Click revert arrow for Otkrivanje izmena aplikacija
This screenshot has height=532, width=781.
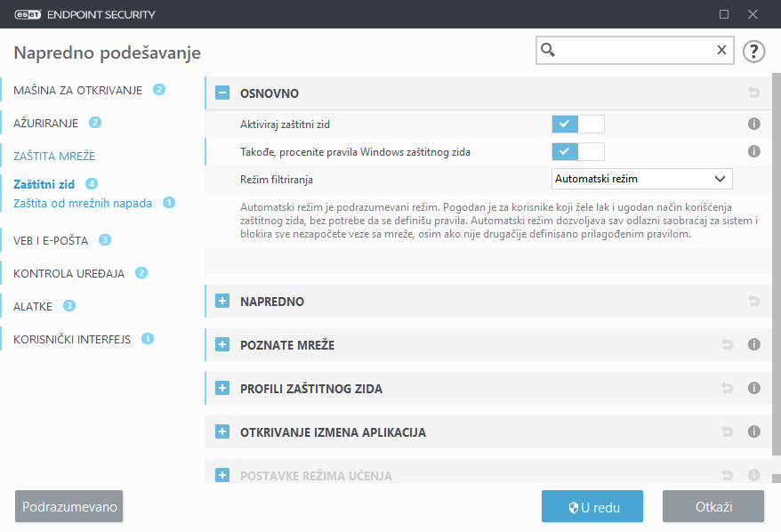coord(728,431)
